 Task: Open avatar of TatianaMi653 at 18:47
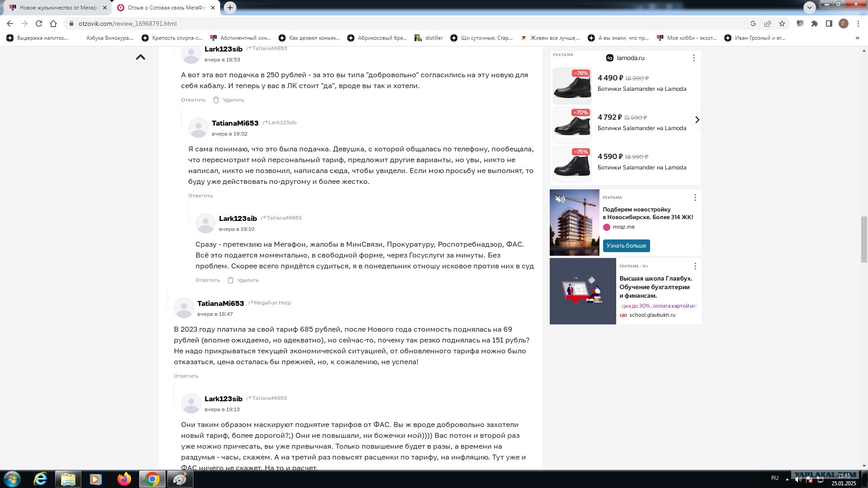184,308
